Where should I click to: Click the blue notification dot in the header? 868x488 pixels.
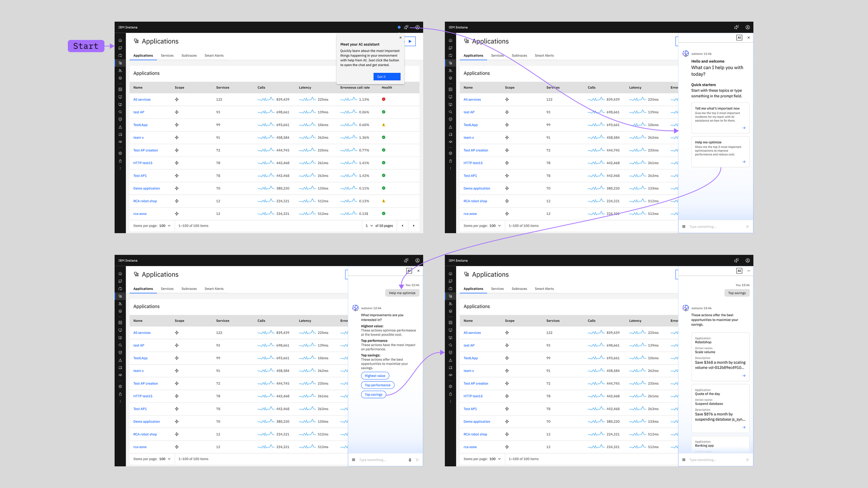coord(399,27)
